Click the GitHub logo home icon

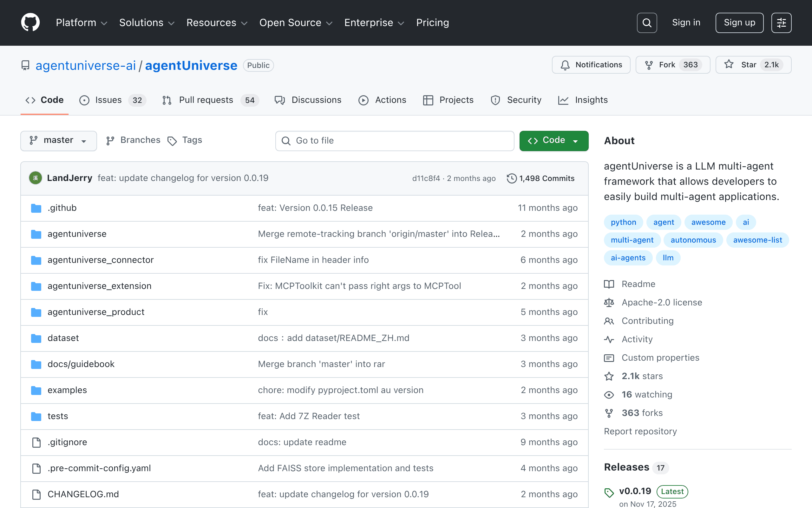click(30, 23)
